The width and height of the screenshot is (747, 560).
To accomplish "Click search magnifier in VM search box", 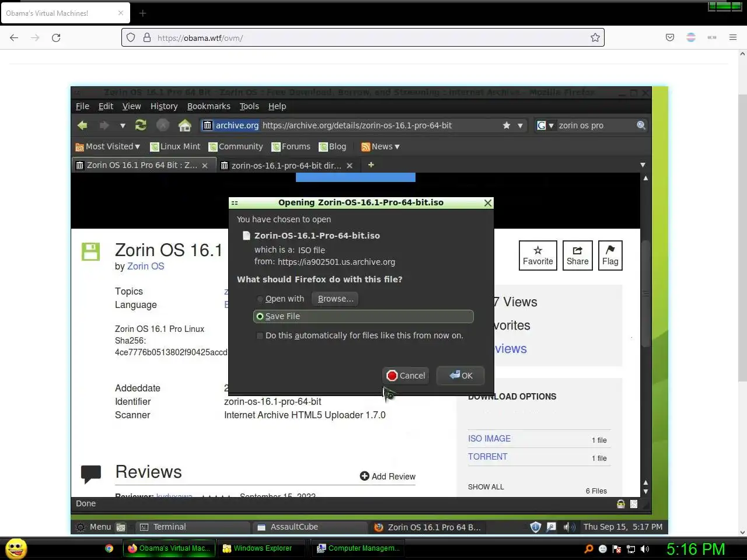I will [x=641, y=125].
